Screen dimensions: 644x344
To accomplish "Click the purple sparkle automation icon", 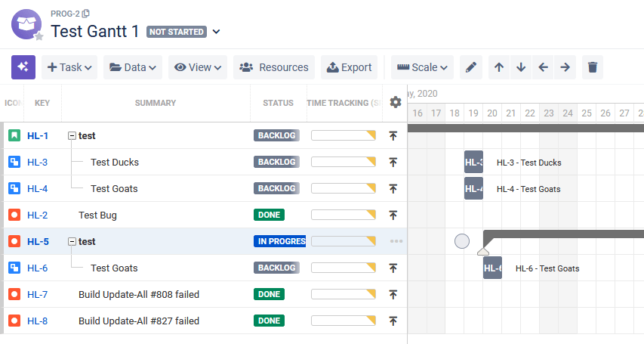I will 23,67.
